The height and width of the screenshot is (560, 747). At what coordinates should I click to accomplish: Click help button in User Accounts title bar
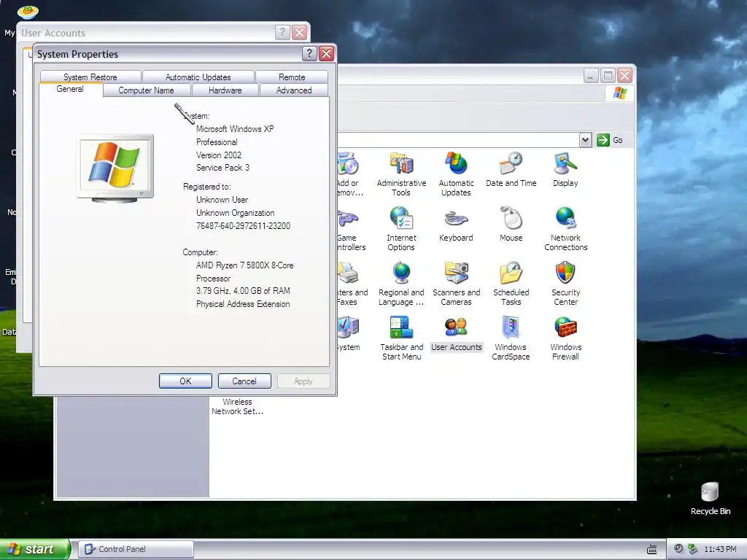tap(282, 32)
